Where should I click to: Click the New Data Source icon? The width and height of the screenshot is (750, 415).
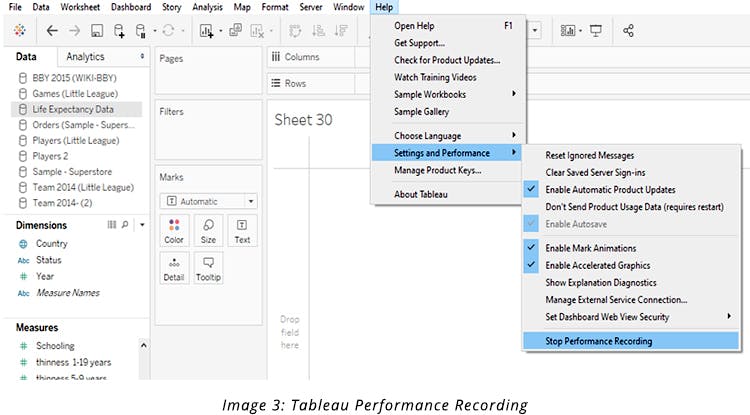(119, 31)
